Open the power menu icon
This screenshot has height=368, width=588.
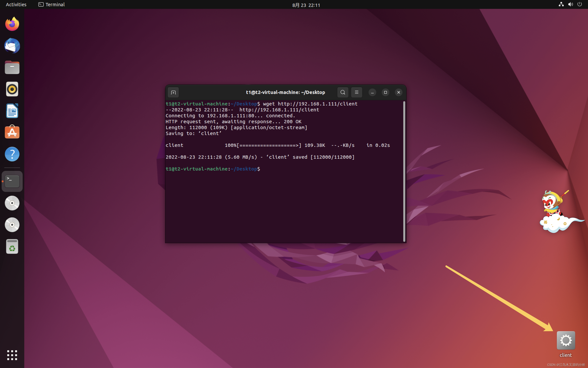[x=580, y=4]
